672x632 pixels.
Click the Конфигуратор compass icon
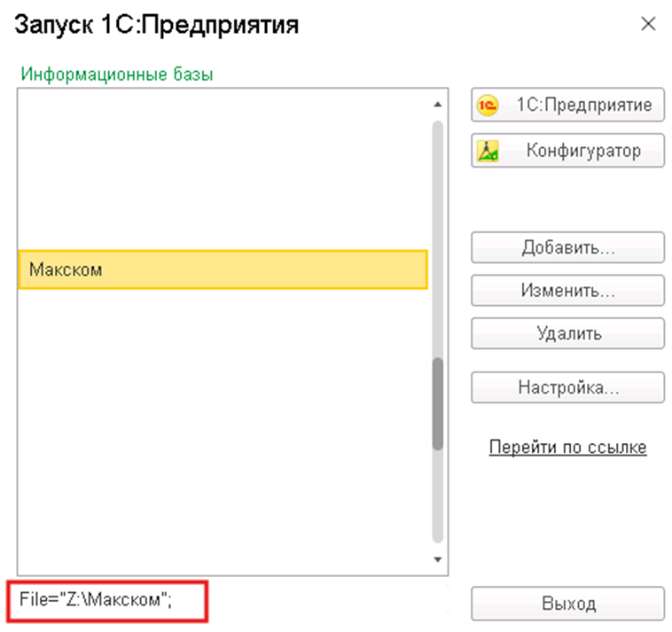(488, 151)
